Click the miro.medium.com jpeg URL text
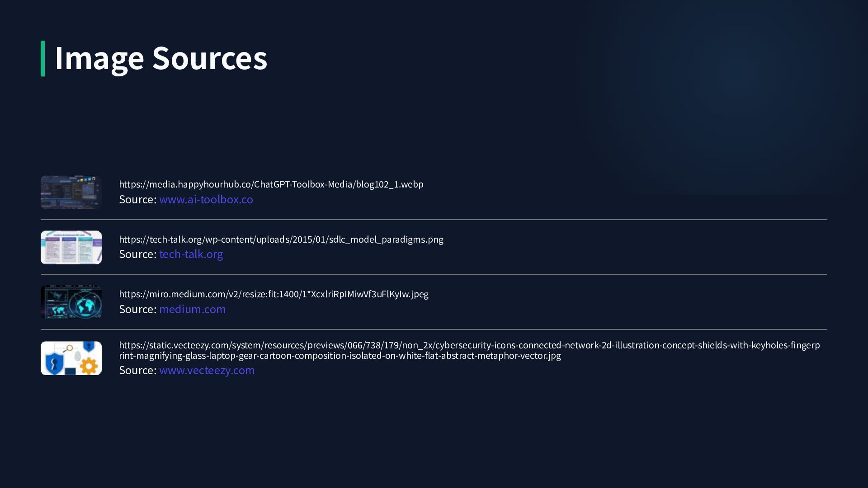This screenshot has height=488, width=868. pos(274,294)
